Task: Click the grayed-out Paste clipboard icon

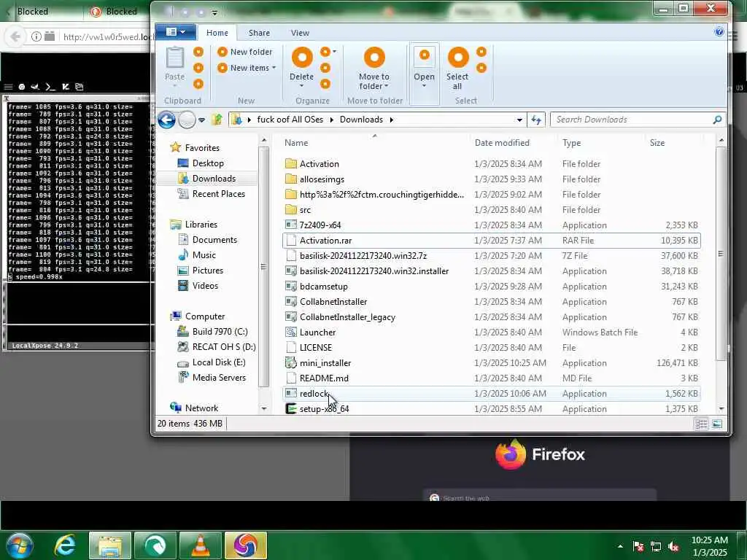Action: [x=175, y=58]
